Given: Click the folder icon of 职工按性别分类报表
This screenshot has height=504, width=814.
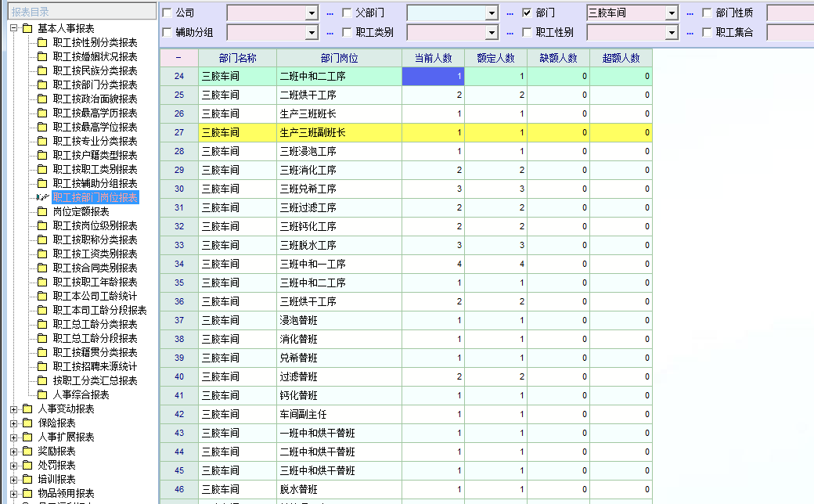Looking at the screenshot, I should pos(42,42).
